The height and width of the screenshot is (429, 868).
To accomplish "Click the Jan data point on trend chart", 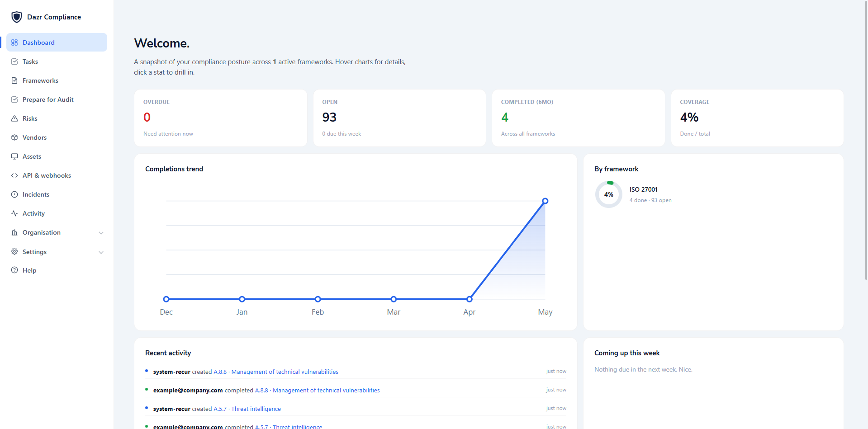I will 242,299.
